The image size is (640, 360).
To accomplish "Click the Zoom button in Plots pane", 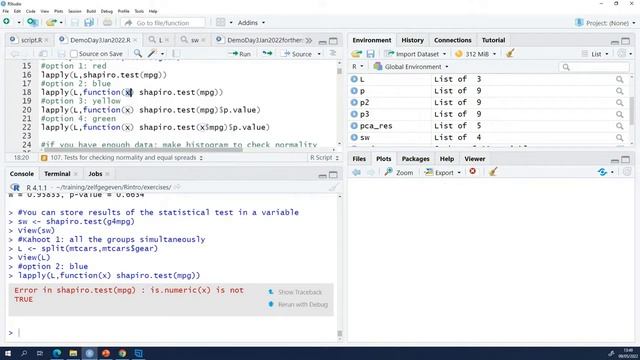I will pyautogui.click(x=399, y=172).
